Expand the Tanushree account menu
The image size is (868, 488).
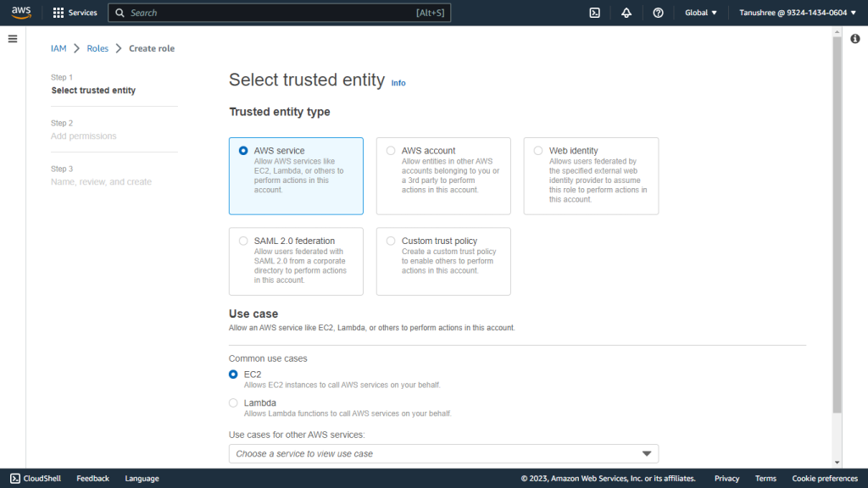797,13
